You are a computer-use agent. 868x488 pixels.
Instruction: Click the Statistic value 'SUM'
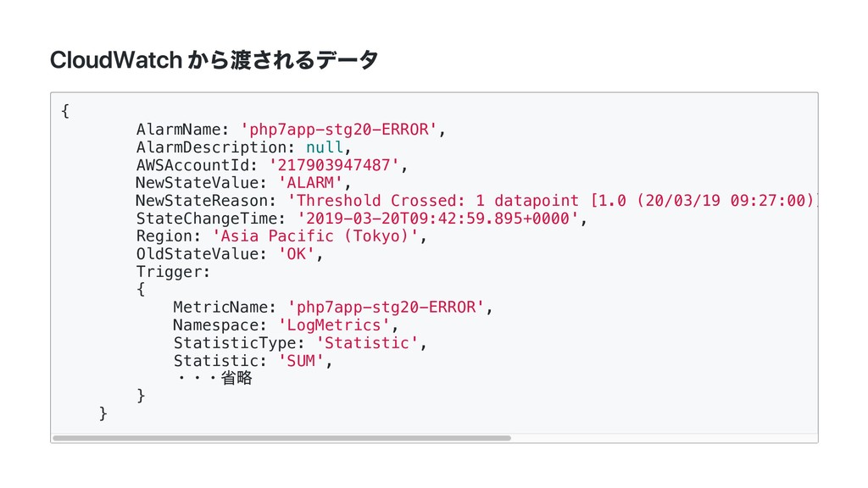click(301, 360)
